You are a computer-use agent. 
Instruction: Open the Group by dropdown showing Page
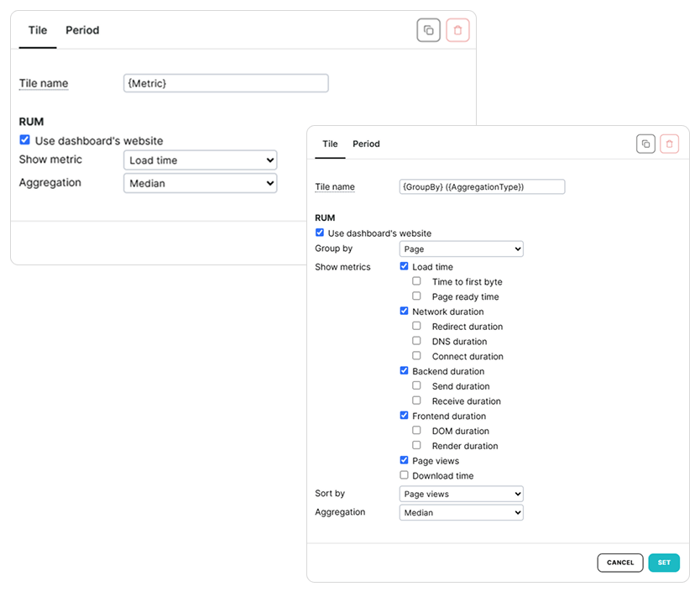461,249
